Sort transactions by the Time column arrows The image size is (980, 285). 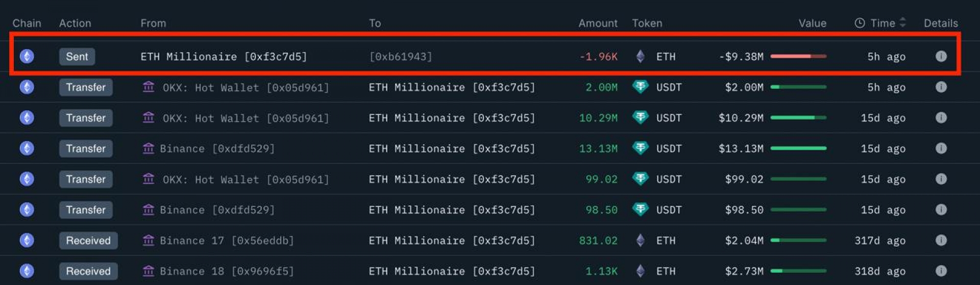(x=902, y=22)
